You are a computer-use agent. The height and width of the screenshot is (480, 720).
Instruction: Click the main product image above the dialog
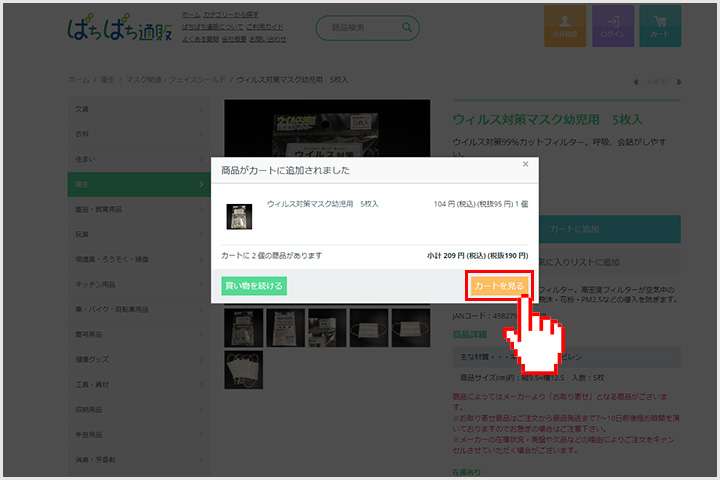point(327,128)
